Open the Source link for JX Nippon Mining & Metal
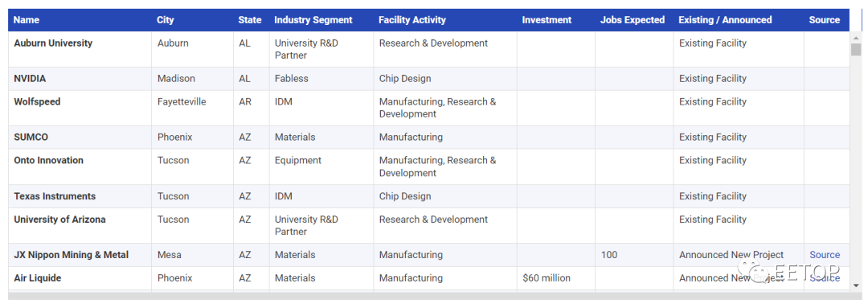 (825, 255)
